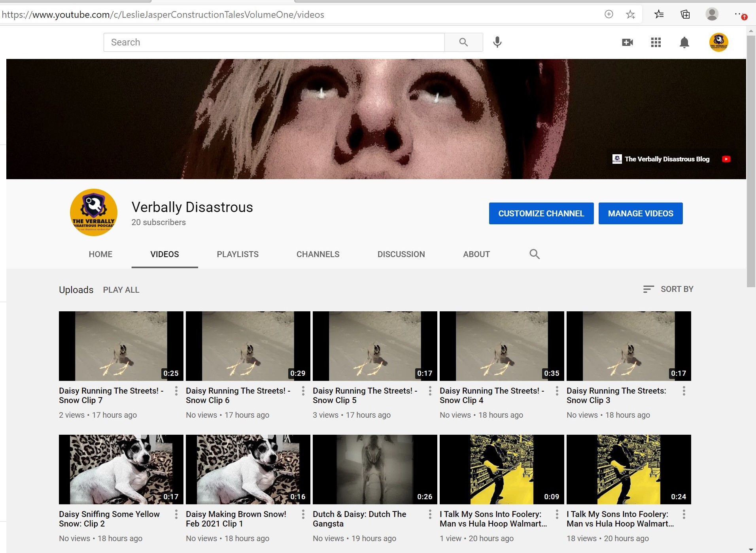Open browser settings and more menu

tap(739, 15)
